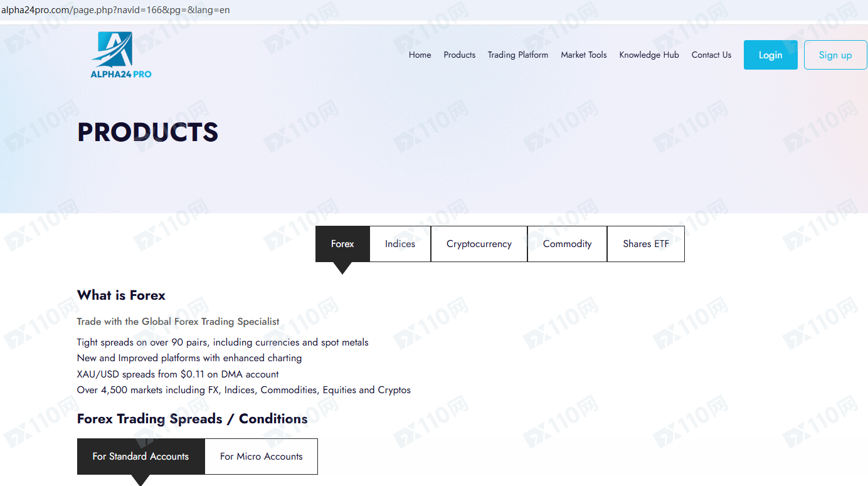868x486 pixels.
Task: Open Market Tools in the navigation
Action: [583, 55]
